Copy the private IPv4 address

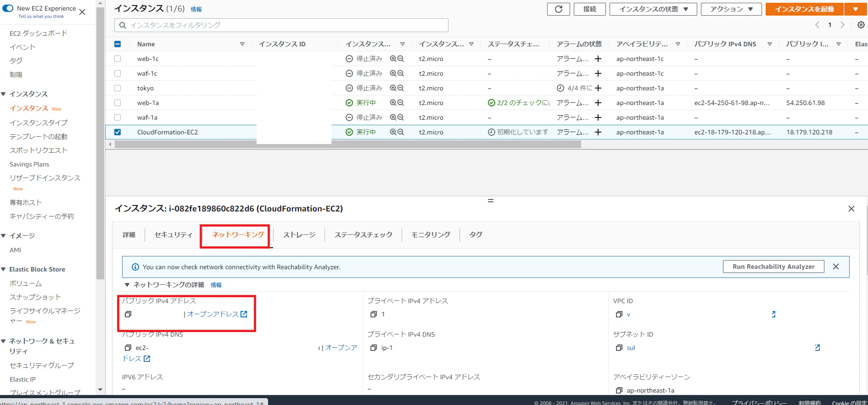[x=374, y=314]
